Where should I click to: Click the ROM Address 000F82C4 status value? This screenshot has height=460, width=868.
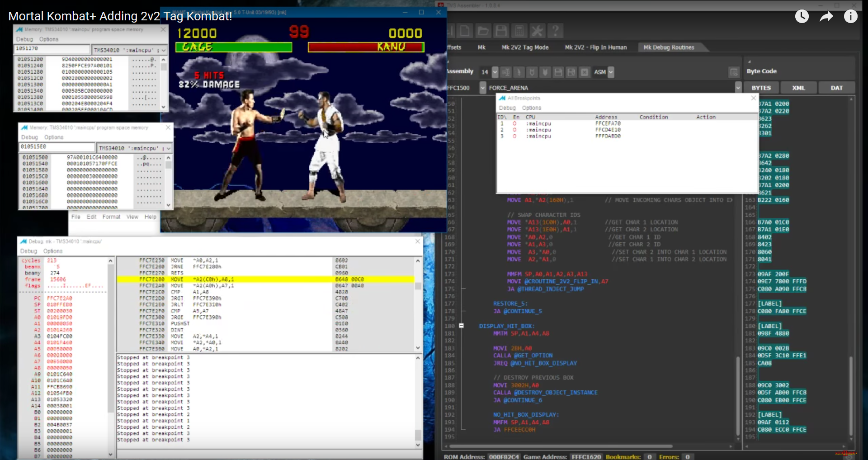[504, 456]
